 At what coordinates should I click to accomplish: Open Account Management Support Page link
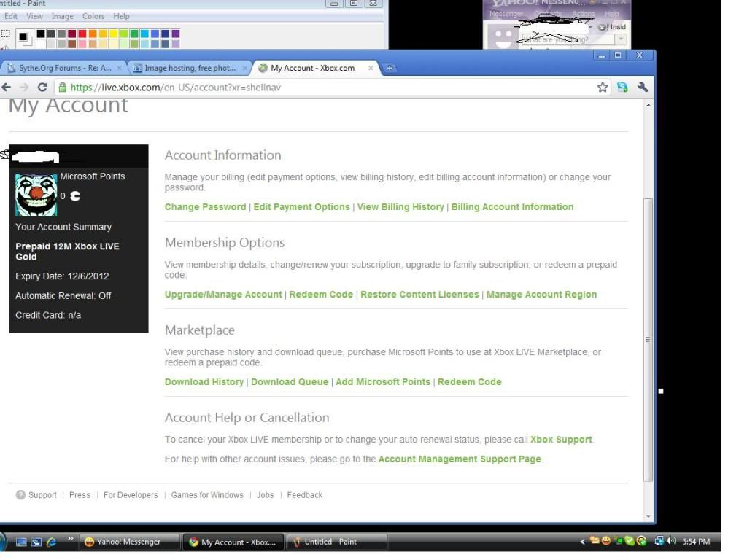coord(460,459)
